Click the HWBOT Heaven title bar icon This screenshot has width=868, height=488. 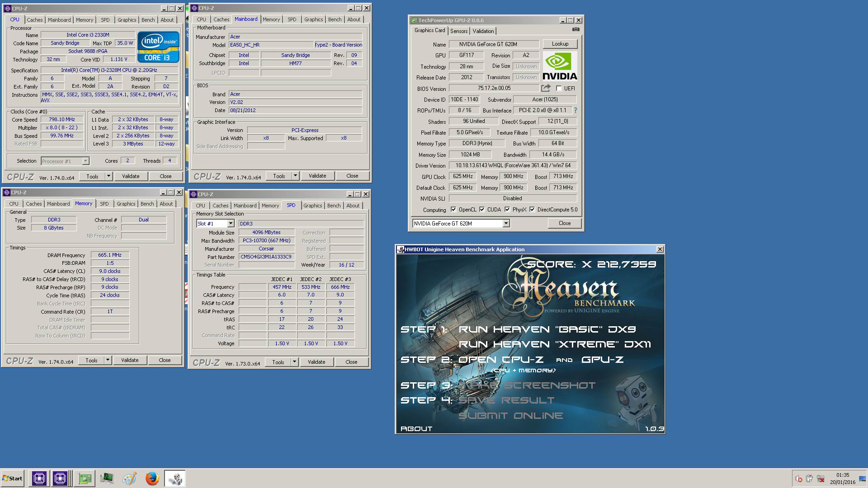tap(400, 249)
